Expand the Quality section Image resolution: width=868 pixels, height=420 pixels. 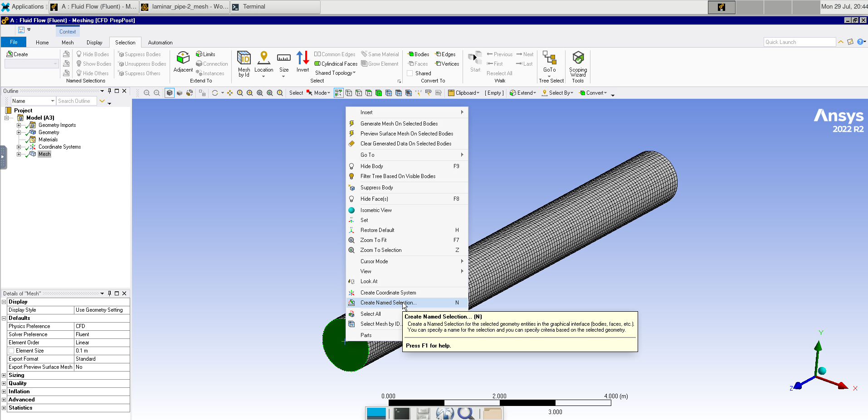pos(4,383)
